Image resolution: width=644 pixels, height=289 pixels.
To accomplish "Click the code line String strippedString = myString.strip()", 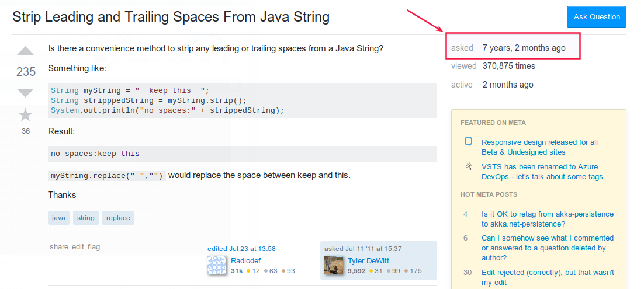I will [148, 100].
